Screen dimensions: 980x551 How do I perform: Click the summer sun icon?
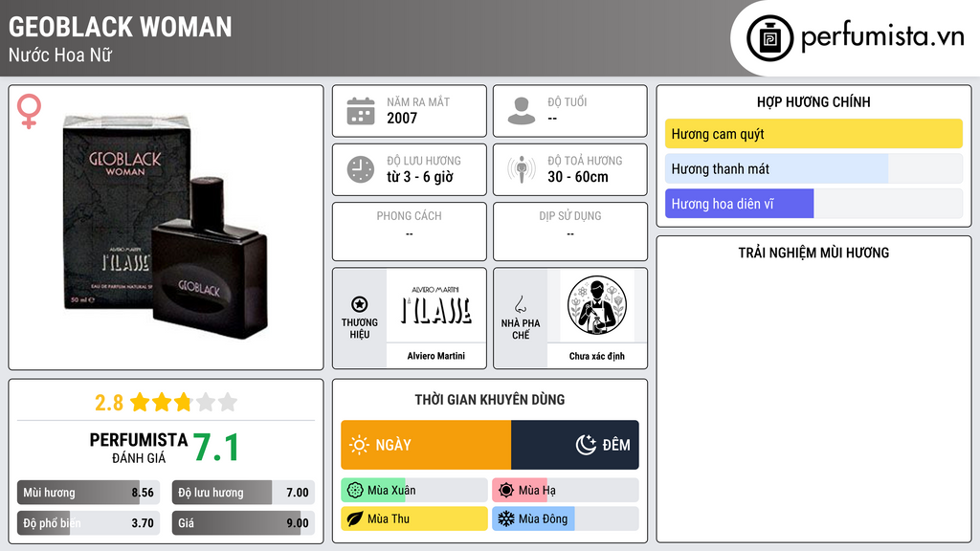point(506,491)
